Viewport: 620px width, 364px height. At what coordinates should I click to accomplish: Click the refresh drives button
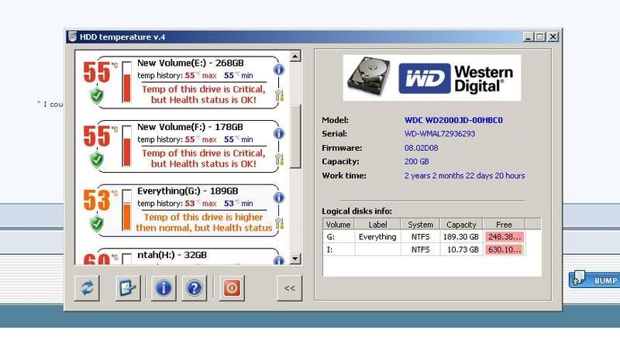tap(88, 288)
